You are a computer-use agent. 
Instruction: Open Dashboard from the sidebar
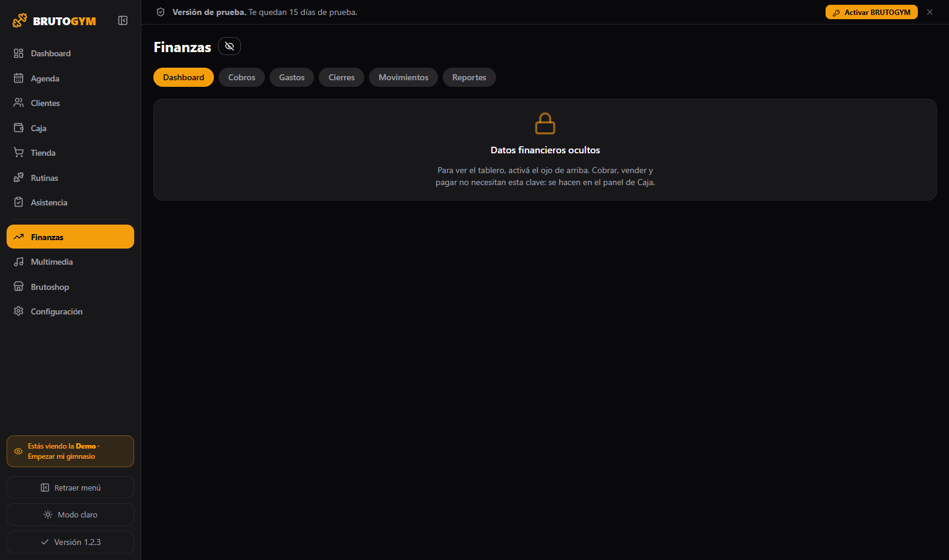point(70,53)
